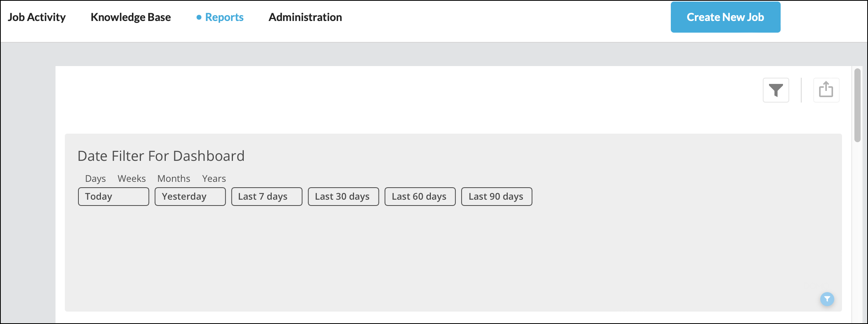Select the Months date tab
Viewport: 868px width, 324px height.
(174, 178)
